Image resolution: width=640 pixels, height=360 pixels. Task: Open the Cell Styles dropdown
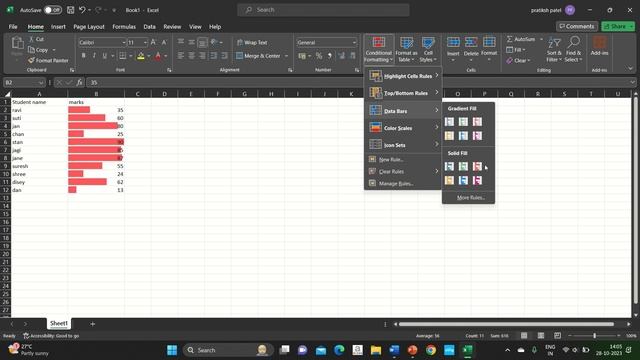(x=428, y=49)
